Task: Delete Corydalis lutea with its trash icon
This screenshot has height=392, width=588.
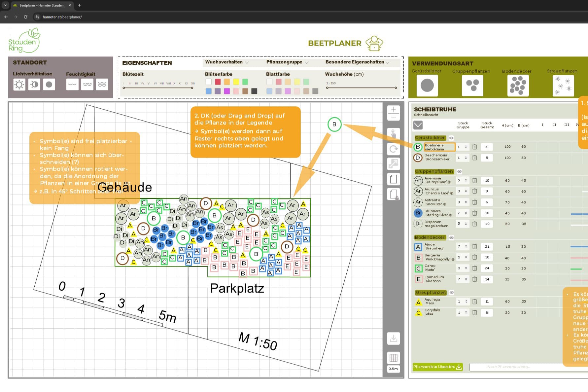Action: 474,312
